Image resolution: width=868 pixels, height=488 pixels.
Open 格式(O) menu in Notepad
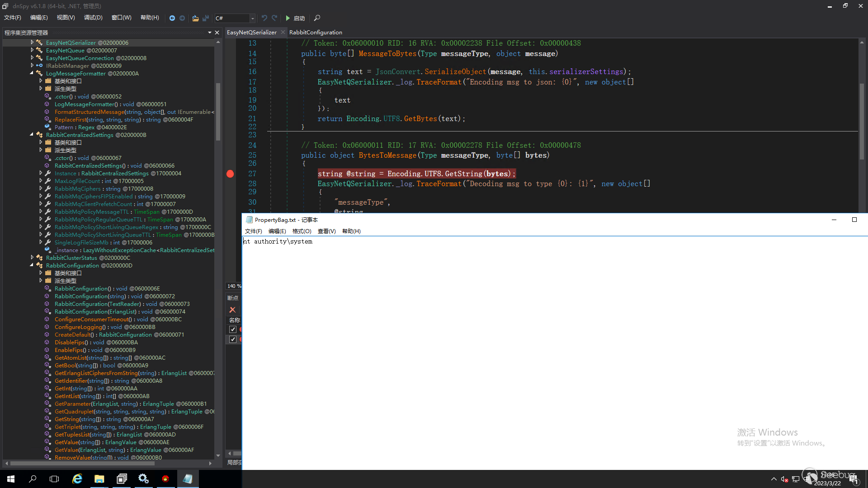[302, 231]
